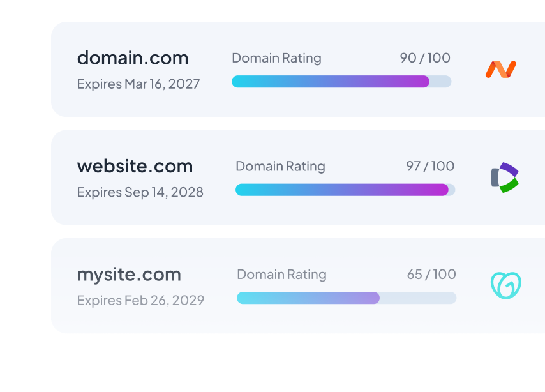This screenshot has width=545, height=392.
Task: Click the Expires Mar 16, 2027 label
Action: point(138,84)
